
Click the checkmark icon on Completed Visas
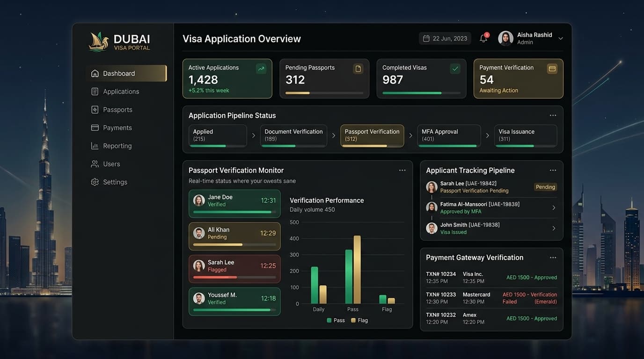coord(455,69)
